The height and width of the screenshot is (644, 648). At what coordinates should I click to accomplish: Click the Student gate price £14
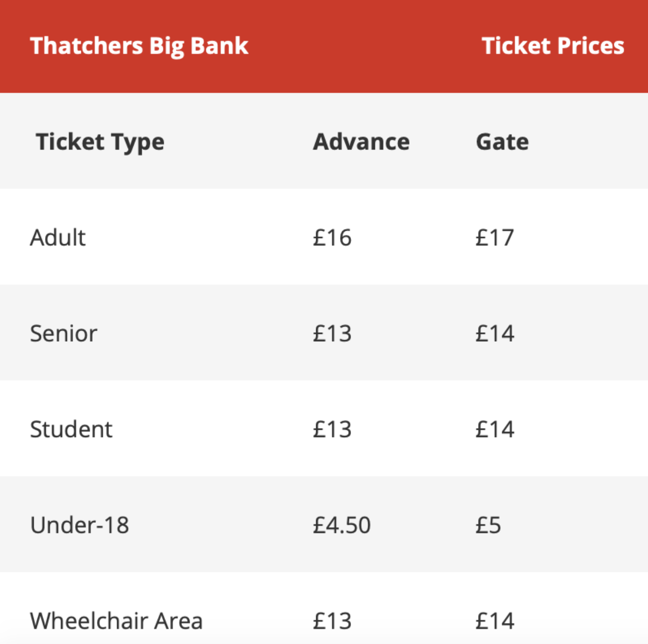[495, 429]
